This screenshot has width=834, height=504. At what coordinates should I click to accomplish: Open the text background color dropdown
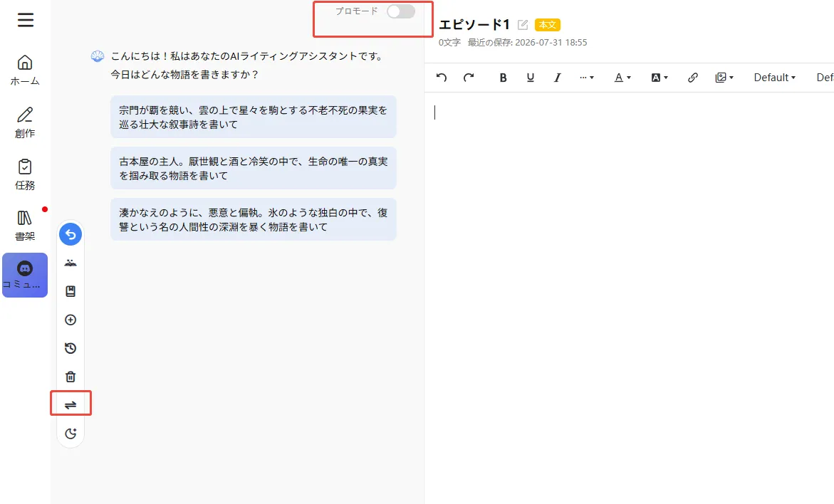pyautogui.click(x=660, y=78)
